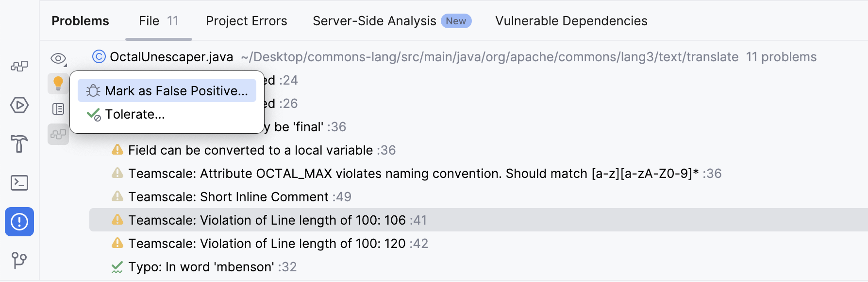
Task: Select the highlighted Line length violation row
Action: point(277,220)
